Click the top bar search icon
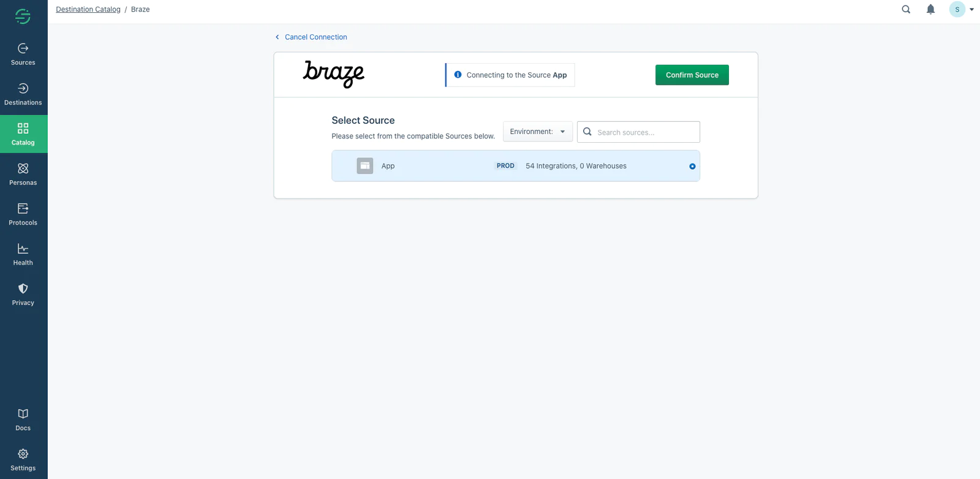This screenshot has width=980, height=479. click(x=906, y=9)
